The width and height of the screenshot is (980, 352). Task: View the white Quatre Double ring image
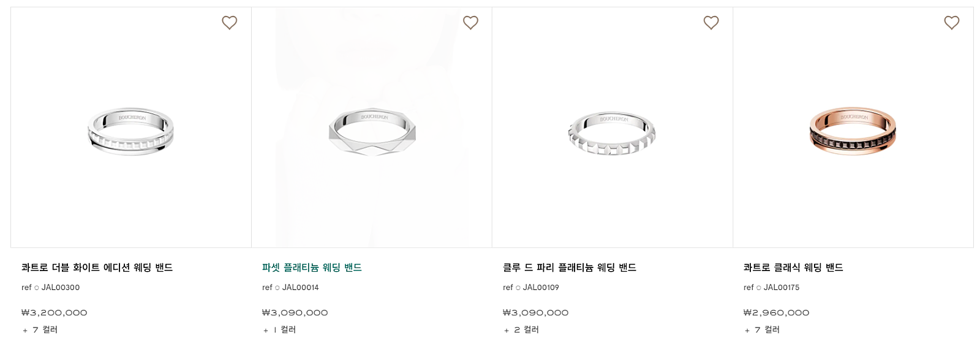(130, 131)
